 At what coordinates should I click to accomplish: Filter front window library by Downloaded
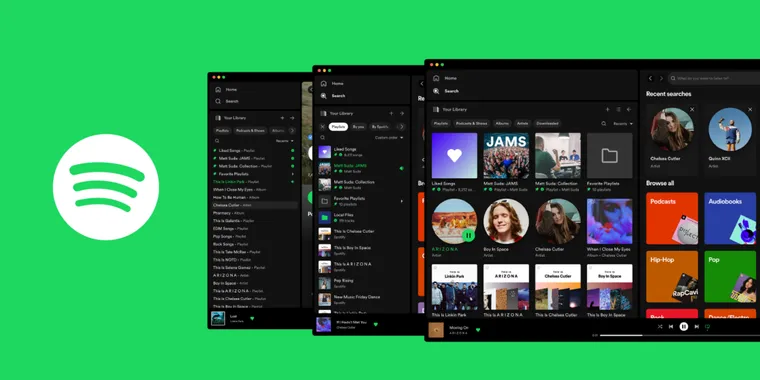[x=547, y=124]
